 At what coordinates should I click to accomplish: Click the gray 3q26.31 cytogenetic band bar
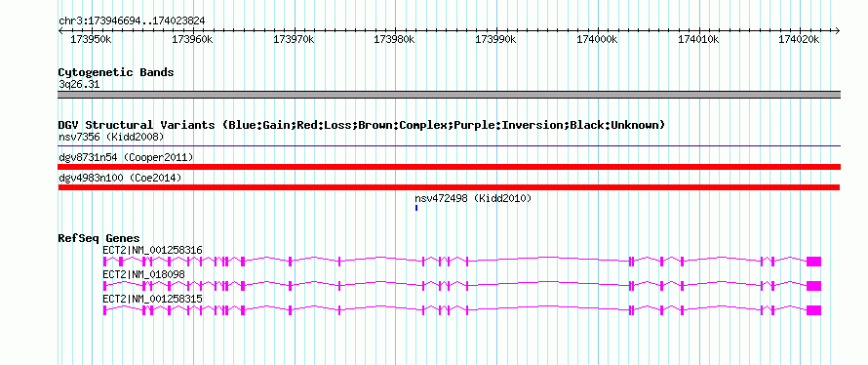tap(449, 95)
